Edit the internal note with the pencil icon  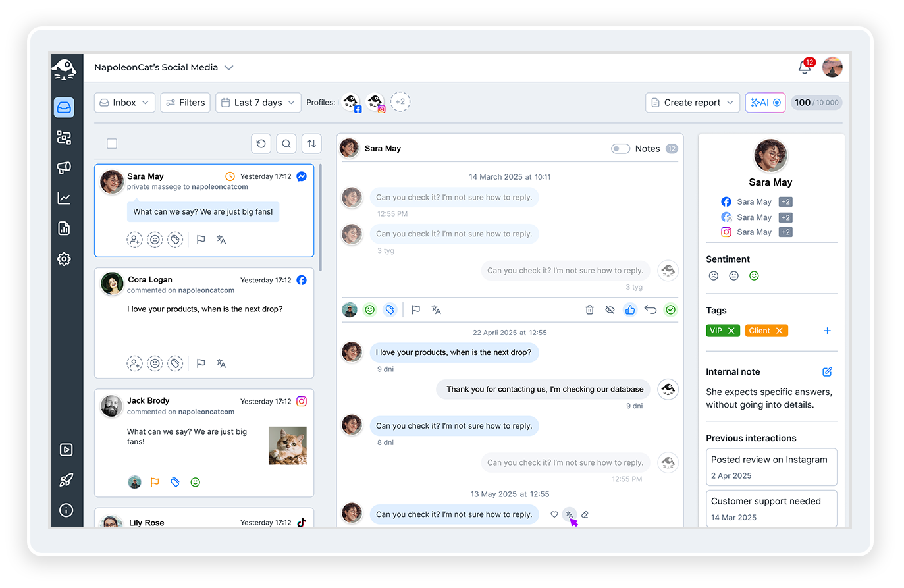pyautogui.click(x=827, y=372)
